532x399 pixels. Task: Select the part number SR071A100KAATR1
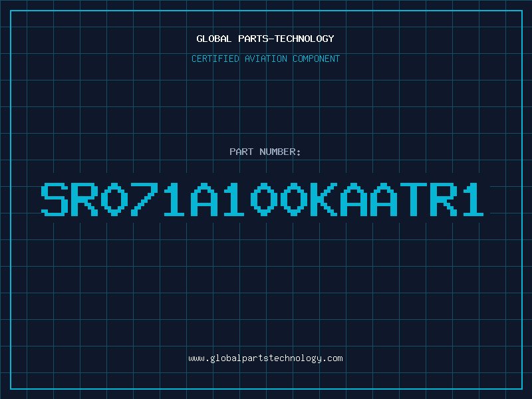pyautogui.click(x=262, y=199)
